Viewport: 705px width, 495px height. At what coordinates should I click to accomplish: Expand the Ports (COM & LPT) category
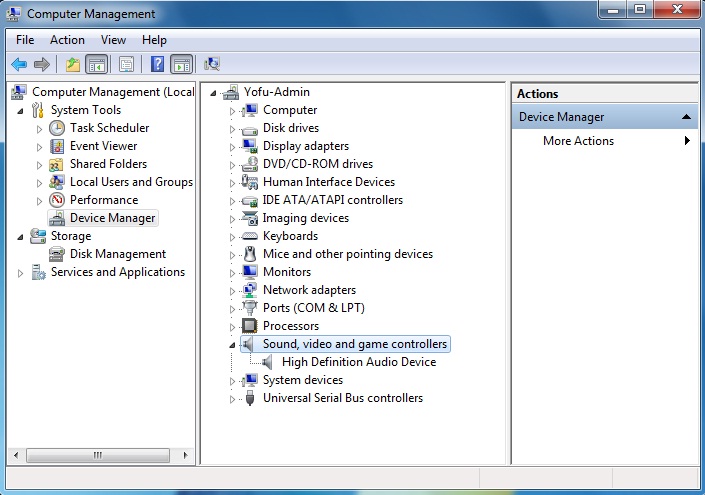tap(232, 309)
